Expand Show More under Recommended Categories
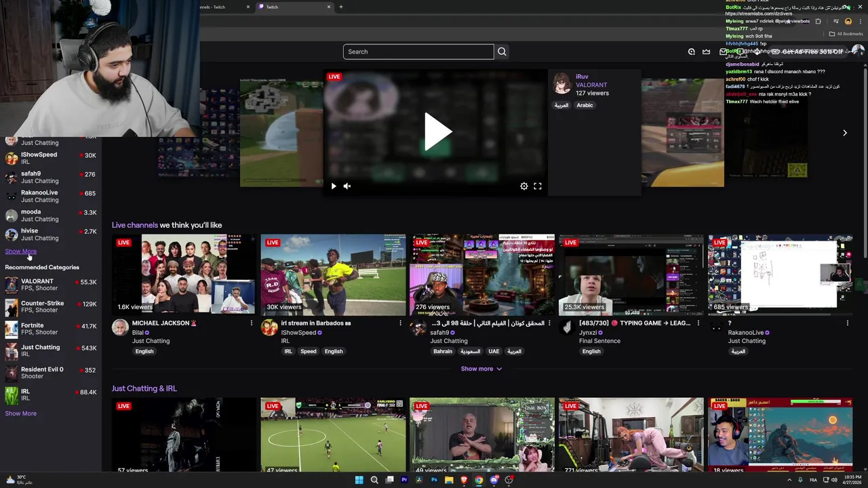The width and height of the screenshot is (868, 488). [20, 413]
